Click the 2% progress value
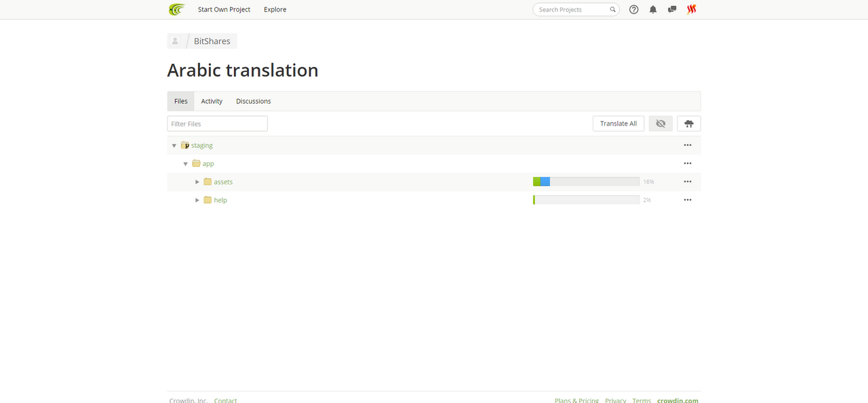 [x=647, y=200]
